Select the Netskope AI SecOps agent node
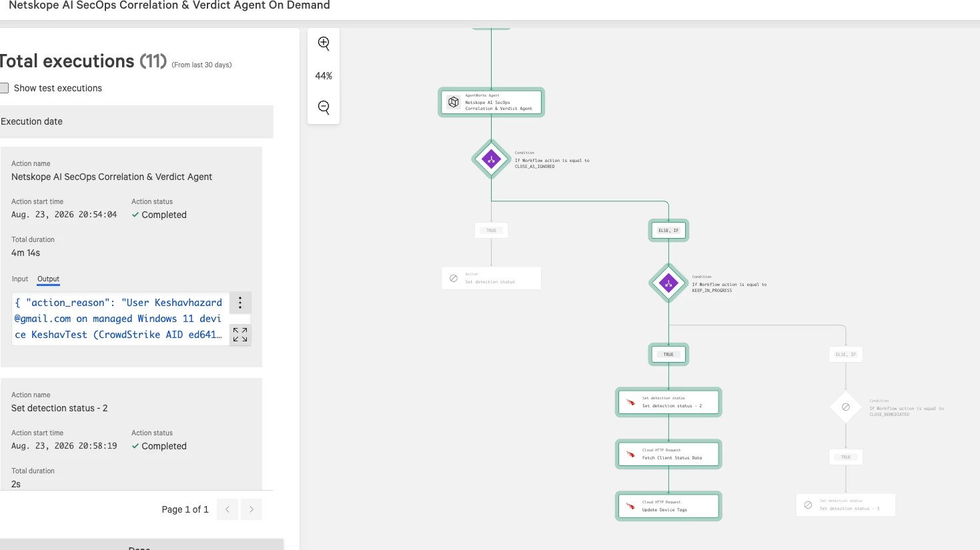The height and width of the screenshot is (550, 980). 491,103
